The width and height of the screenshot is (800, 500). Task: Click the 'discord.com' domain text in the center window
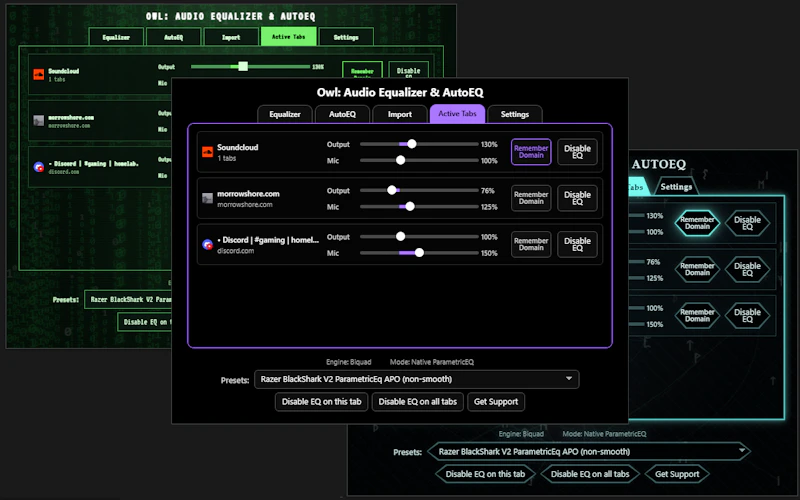236,251
